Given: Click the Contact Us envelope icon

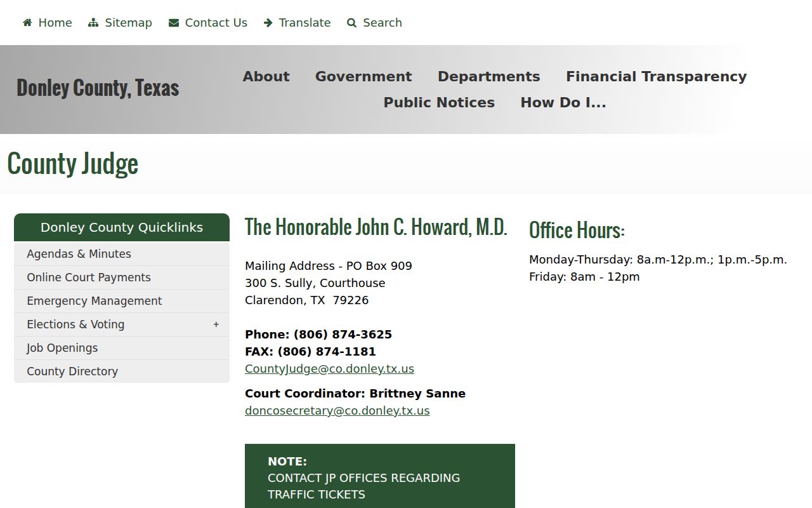Looking at the screenshot, I should point(174,23).
